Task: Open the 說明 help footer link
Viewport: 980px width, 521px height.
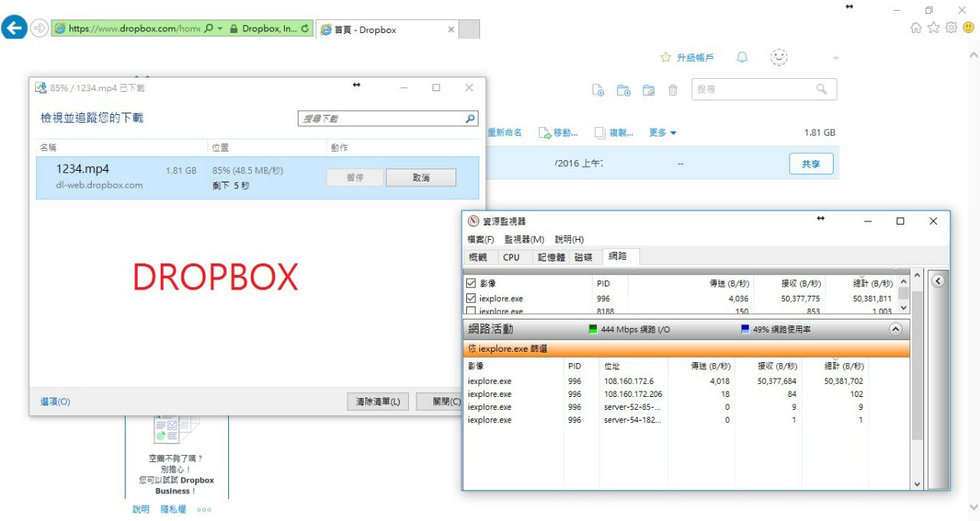Action: point(141,509)
